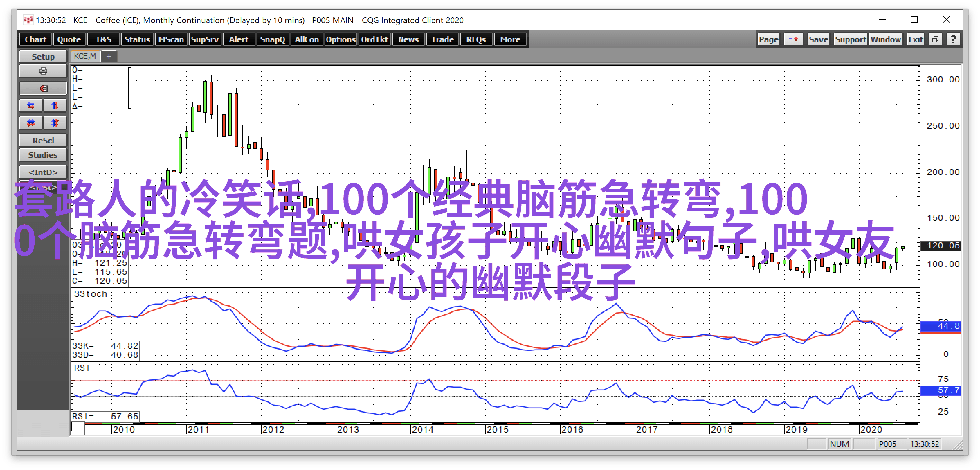
Task: Click the vertical compress arrows icon
Action: [55, 123]
